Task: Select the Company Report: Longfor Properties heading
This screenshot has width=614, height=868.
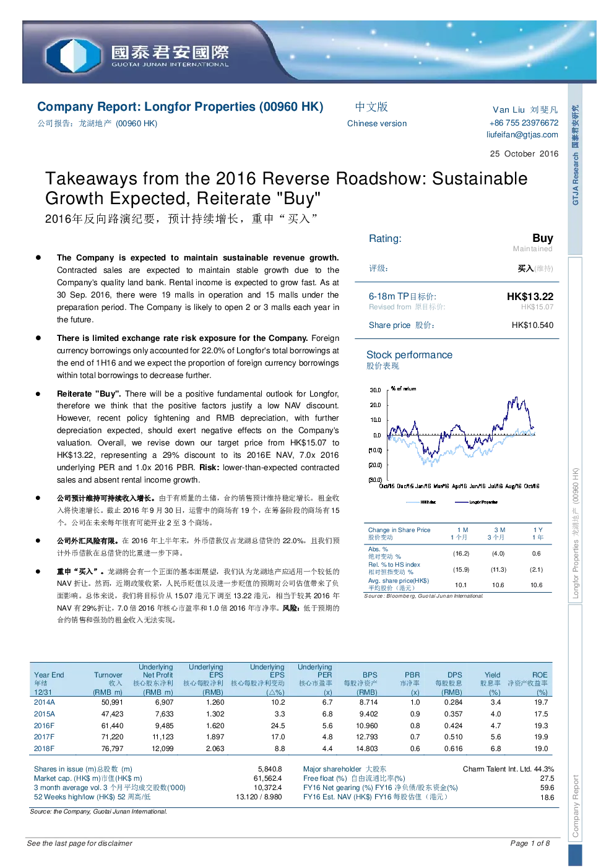Action: pos(180,106)
